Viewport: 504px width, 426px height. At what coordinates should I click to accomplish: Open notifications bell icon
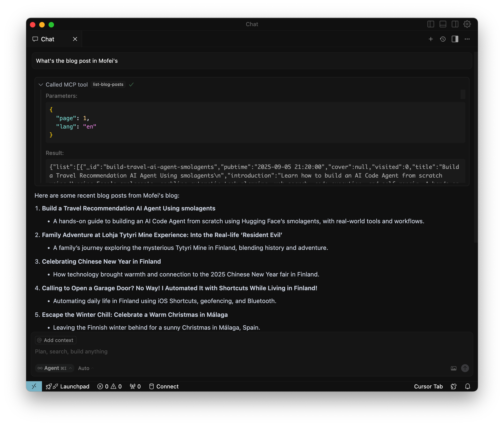[x=467, y=386]
